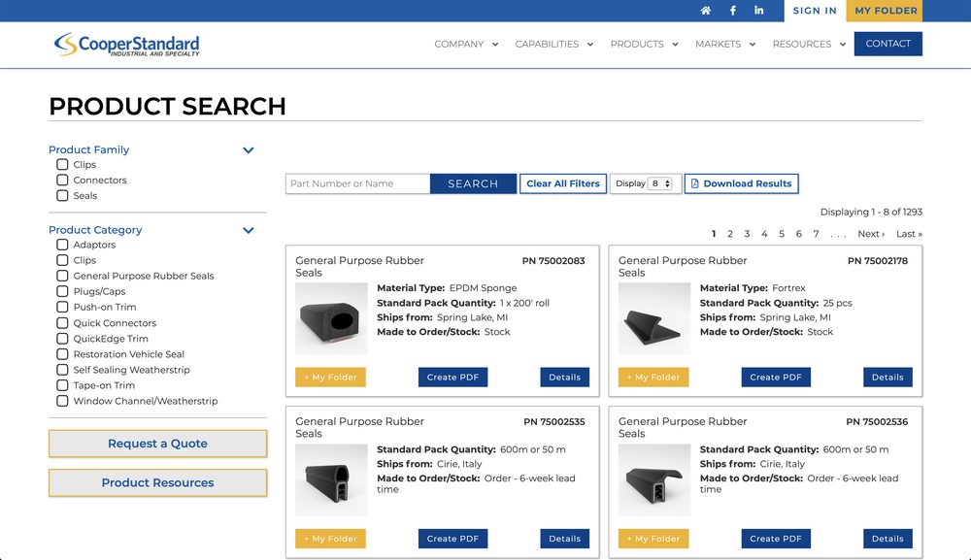The image size is (971, 560).
Task: Go to results page 6
Action: pos(799,234)
